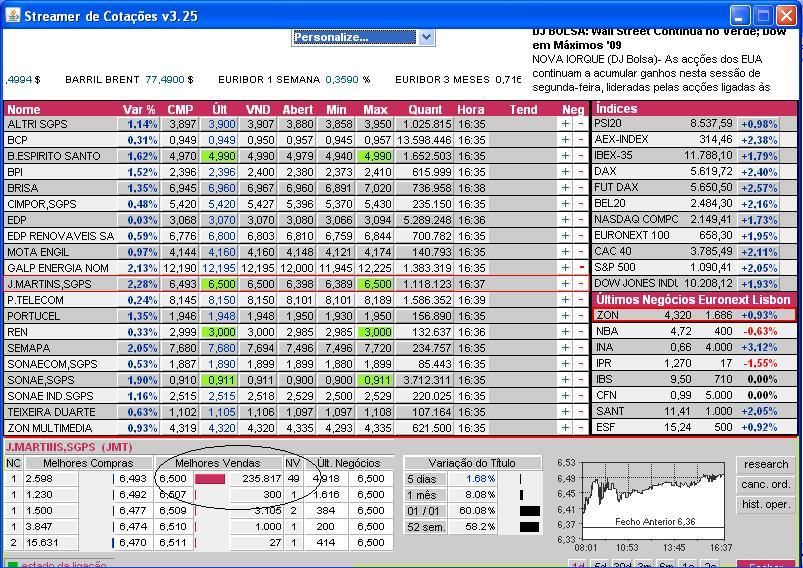Click the 'Melhores Compras' header
Screen dimensions: 803x568
coord(88,463)
